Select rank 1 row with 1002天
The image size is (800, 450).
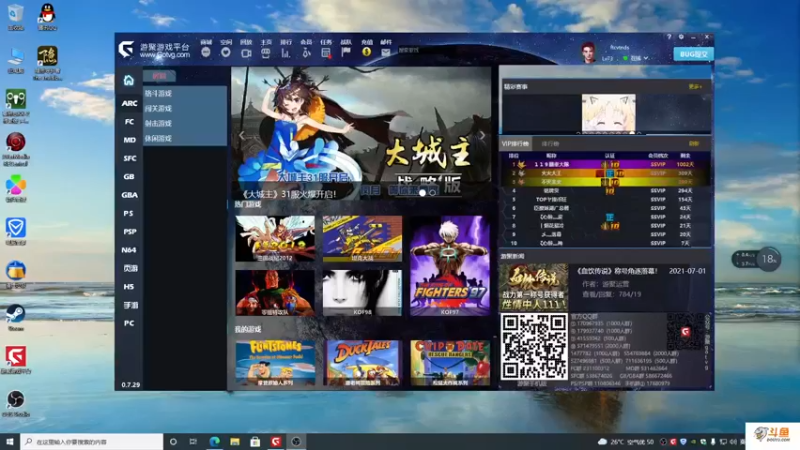point(605,164)
